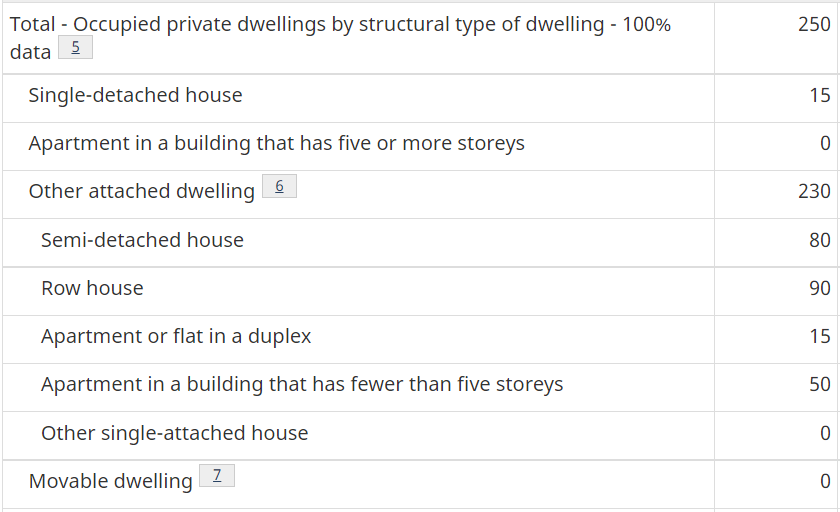Click the Row house label
This screenshot has width=840, height=512.
(92, 288)
